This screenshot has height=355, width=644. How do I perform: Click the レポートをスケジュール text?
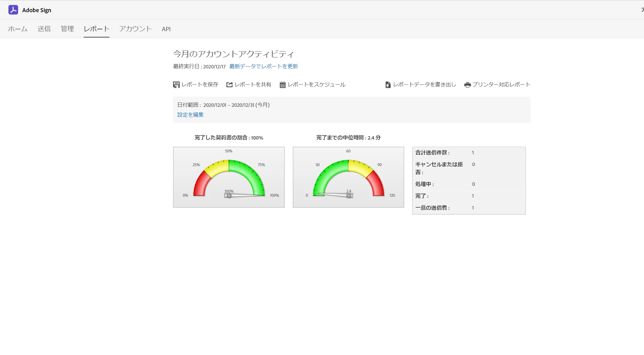(x=317, y=85)
